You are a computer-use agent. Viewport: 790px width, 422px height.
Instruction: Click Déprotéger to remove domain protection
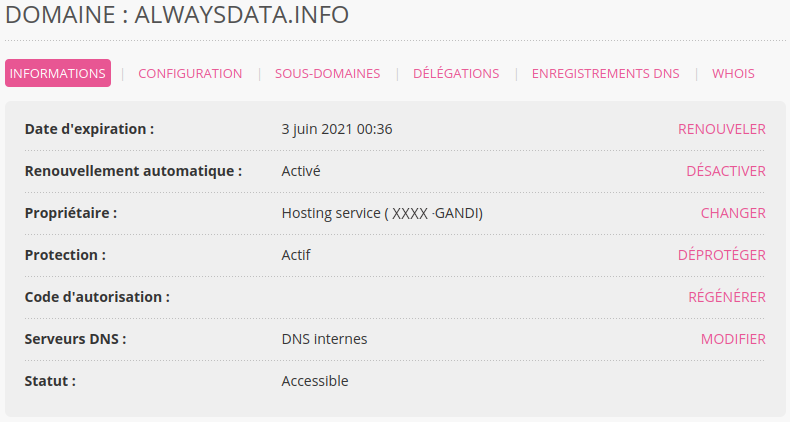721,255
